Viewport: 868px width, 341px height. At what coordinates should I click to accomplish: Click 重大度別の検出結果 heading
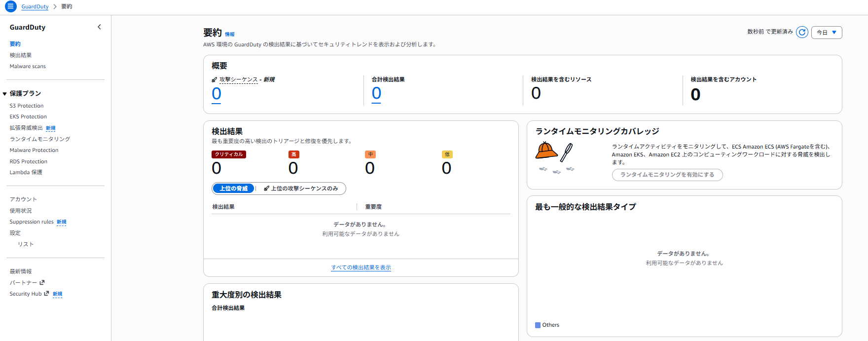(x=247, y=295)
